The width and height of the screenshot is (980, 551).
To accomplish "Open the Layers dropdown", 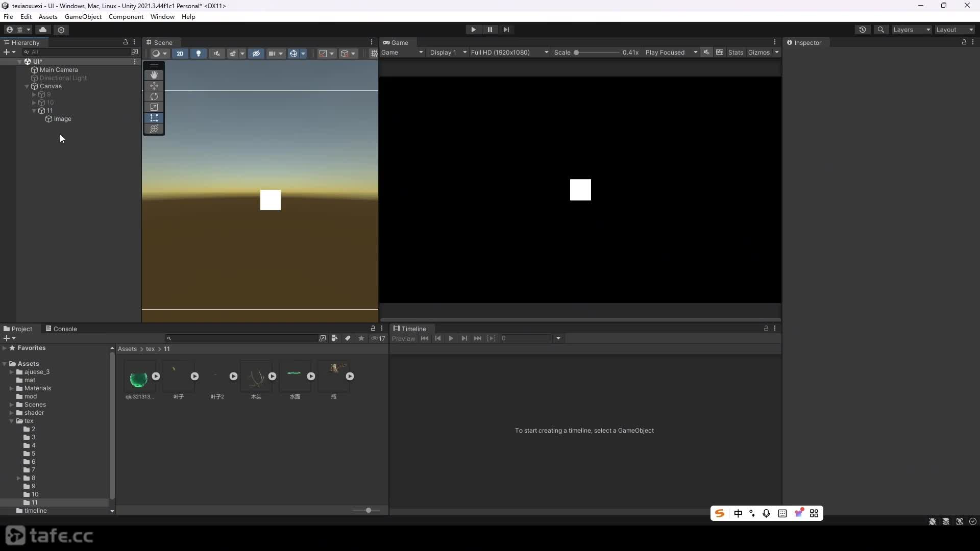I will pyautogui.click(x=912, y=30).
